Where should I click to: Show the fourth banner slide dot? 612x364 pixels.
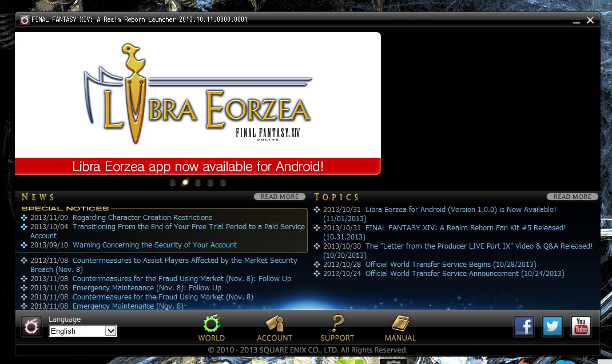tap(210, 182)
